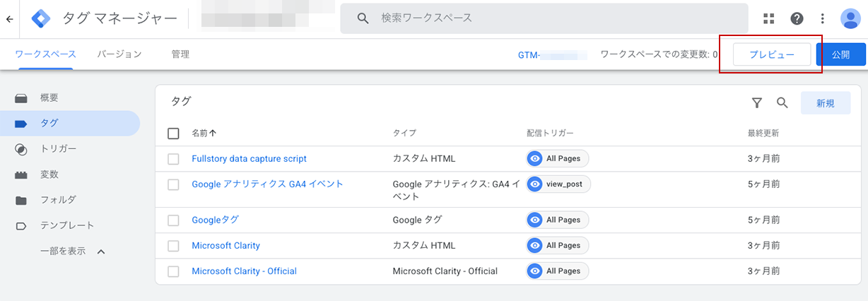Click the タグ マネージャー title text
This screenshot has height=301, width=868.
[x=119, y=18]
